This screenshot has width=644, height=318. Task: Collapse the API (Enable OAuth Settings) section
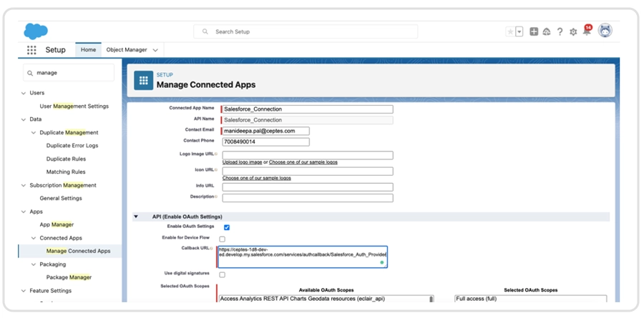coord(136,217)
